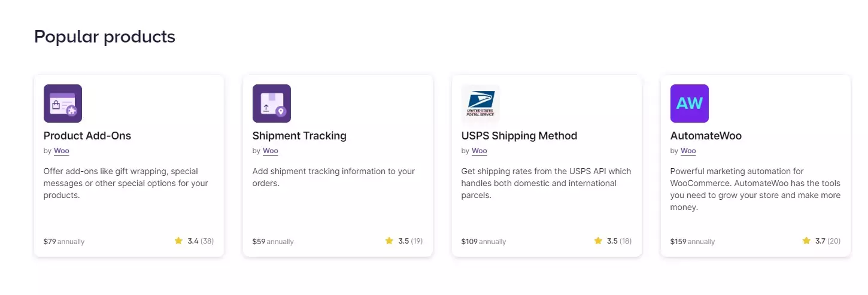Click the star icon on Shipment Tracking
The width and height of the screenshot is (868, 295).
pyautogui.click(x=389, y=241)
